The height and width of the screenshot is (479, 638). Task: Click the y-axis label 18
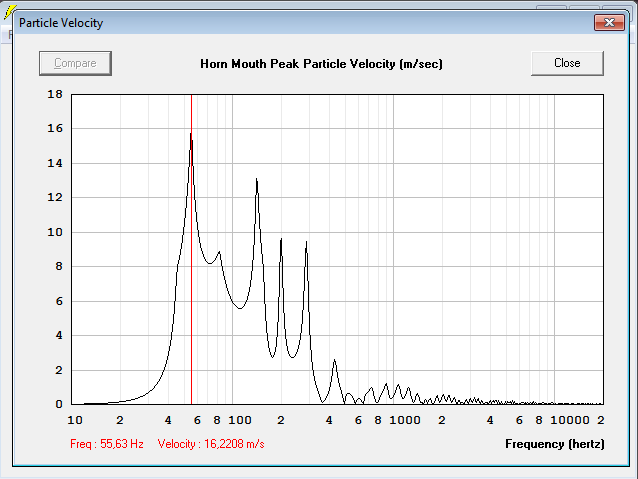point(55,94)
